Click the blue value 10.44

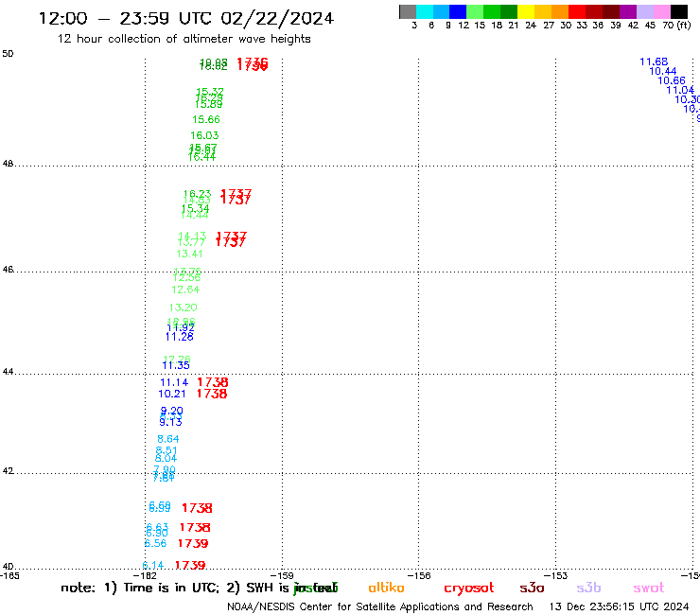662,72
